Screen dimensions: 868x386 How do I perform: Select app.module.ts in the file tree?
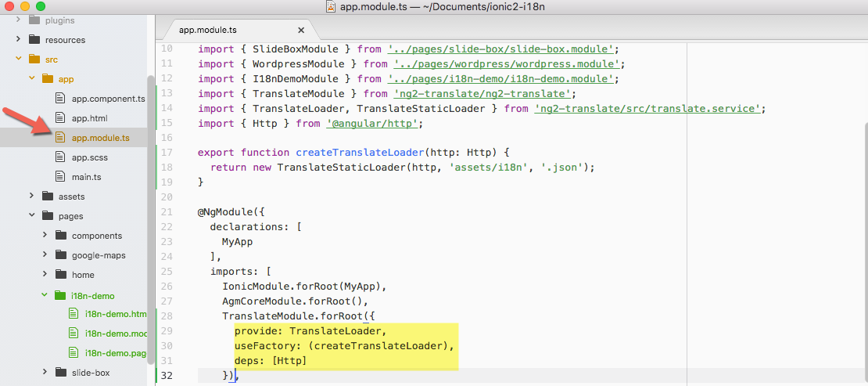click(x=101, y=138)
